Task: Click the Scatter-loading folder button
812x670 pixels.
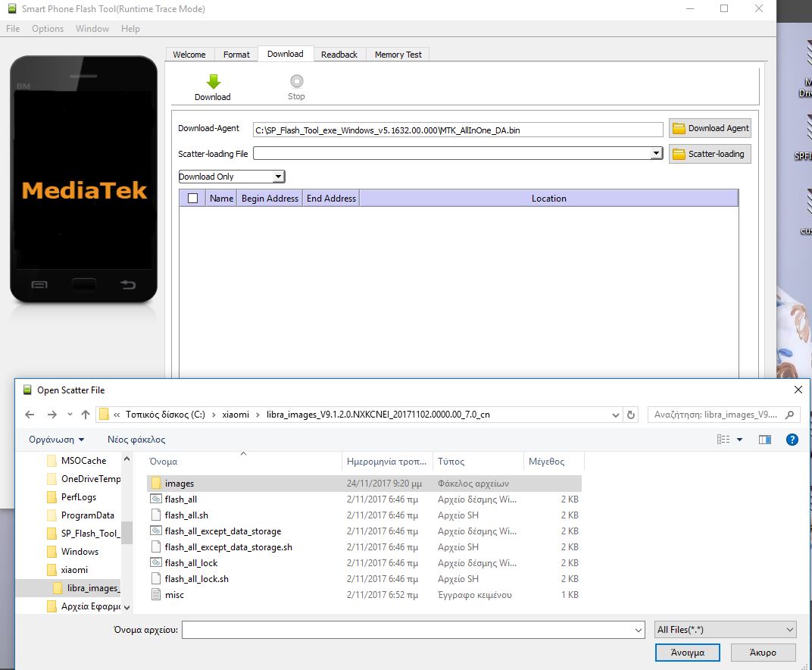Action: [x=710, y=154]
